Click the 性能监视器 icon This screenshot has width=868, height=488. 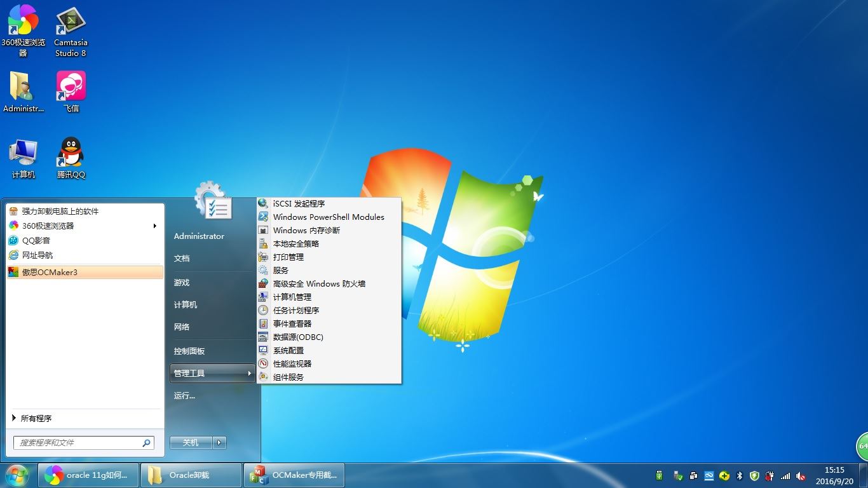tap(262, 363)
